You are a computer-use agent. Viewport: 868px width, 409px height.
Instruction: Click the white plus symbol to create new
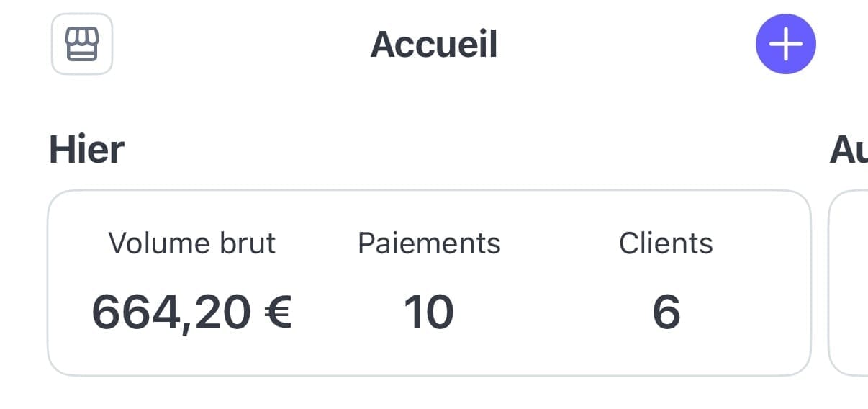pyautogui.click(x=785, y=44)
